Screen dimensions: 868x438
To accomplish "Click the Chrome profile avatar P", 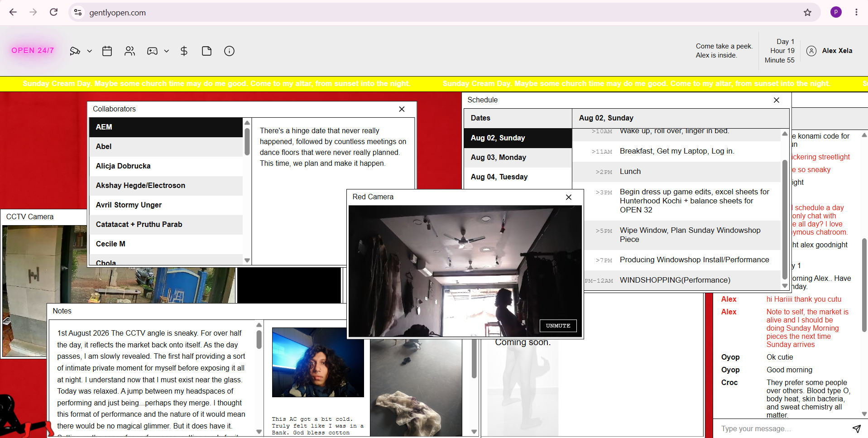I will (836, 12).
